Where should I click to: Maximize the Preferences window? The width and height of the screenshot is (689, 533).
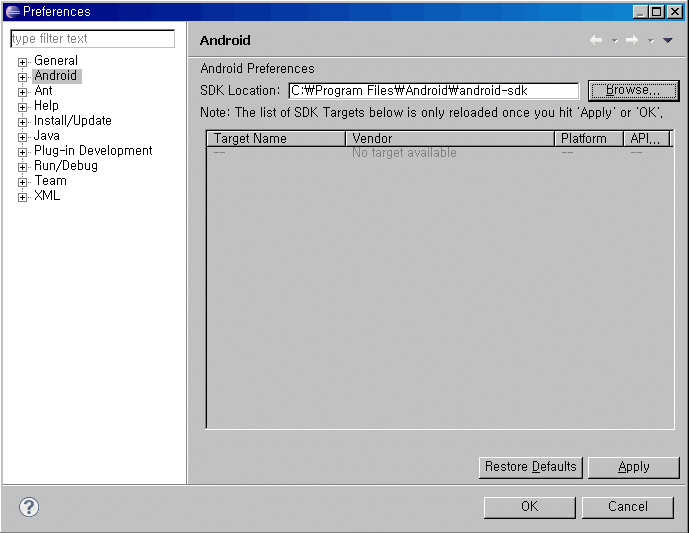click(x=656, y=12)
